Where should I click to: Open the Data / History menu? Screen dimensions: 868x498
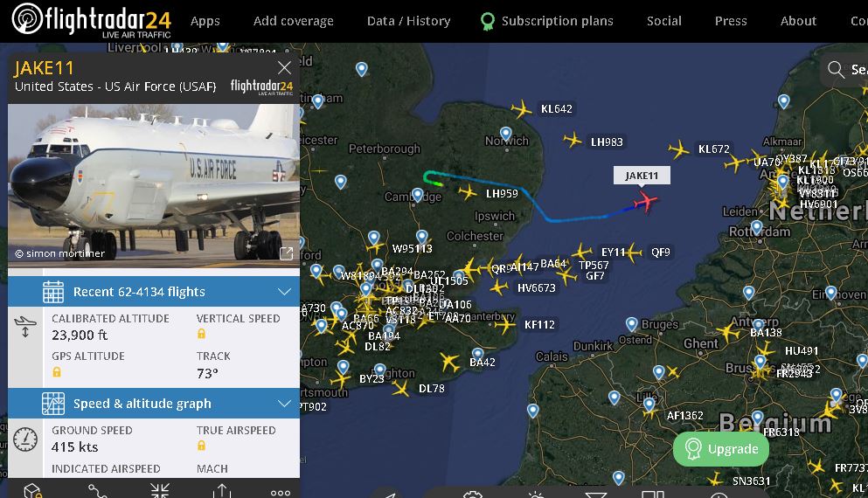pyautogui.click(x=408, y=21)
